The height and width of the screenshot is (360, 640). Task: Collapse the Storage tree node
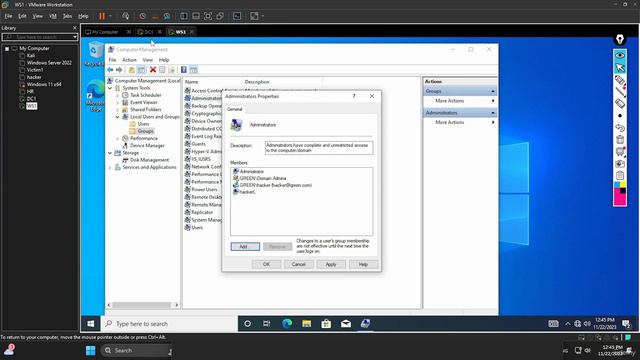point(110,153)
